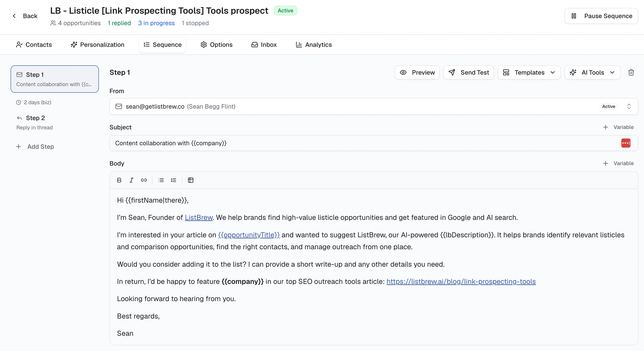
Task: Click the red icon in Subject field
Action: (625, 143)
